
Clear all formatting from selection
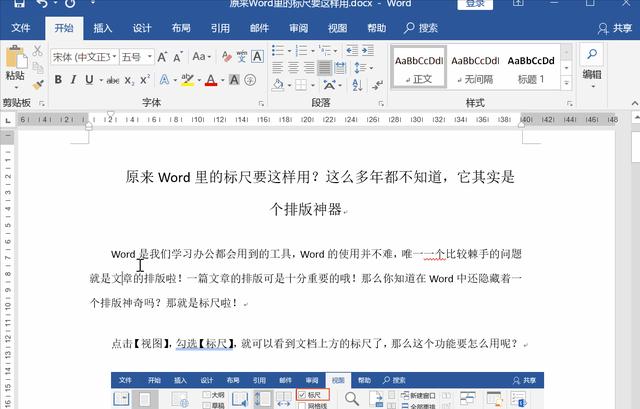click(x=227, y=57)
